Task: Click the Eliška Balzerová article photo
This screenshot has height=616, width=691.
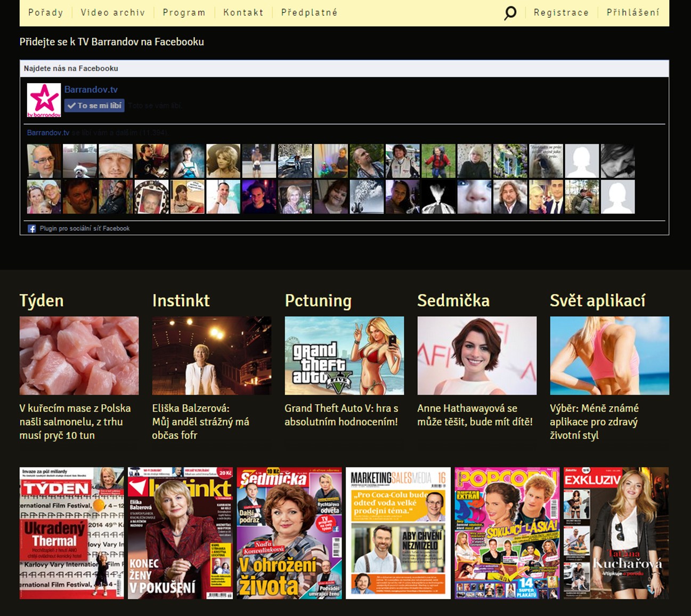Action: [212, 356]
